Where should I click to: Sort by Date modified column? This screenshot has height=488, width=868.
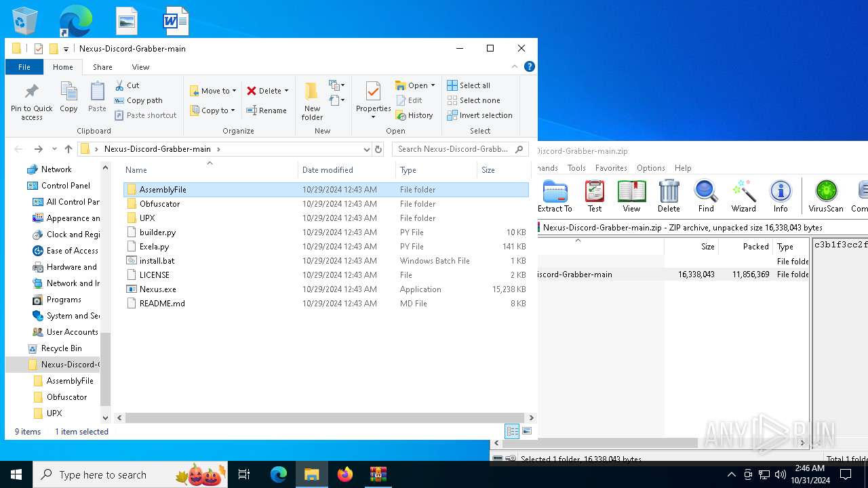pyautogui.click(x=347, y=170)
